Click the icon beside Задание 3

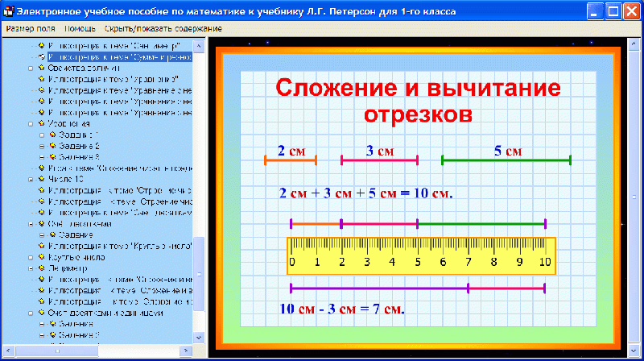click(x=52, y=156)
